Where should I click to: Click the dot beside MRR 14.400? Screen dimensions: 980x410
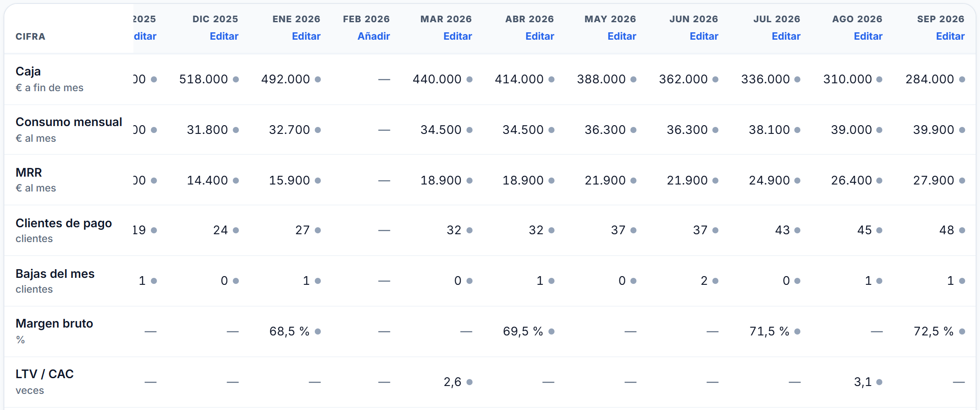(236, 181)
